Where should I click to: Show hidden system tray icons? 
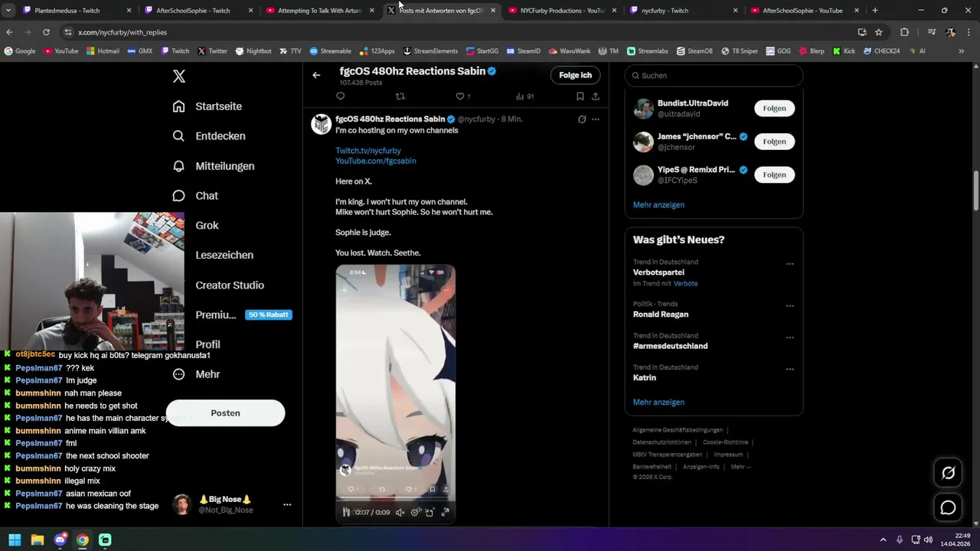point(883,540)
